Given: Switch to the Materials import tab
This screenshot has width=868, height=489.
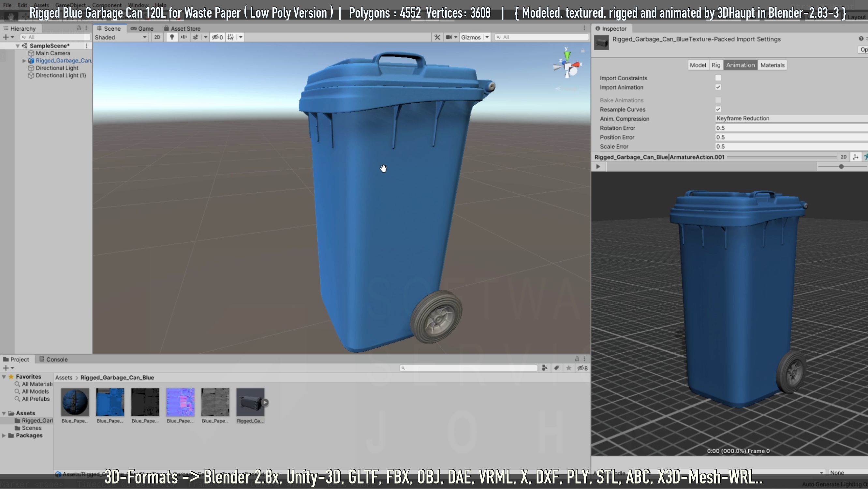Looking at the screenshot, I should (x=772, y=65).
